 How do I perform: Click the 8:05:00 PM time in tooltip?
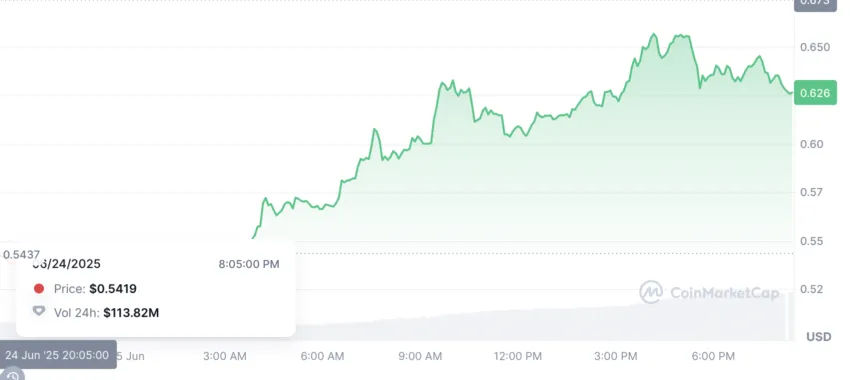coord(249,264)
